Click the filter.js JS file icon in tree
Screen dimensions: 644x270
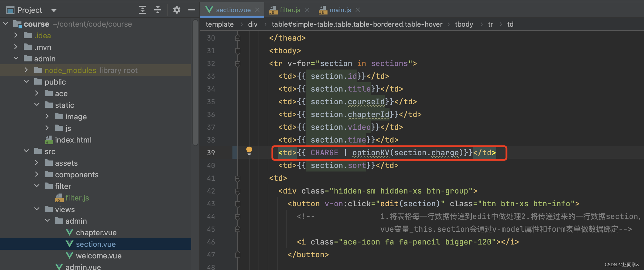click(59, 198)
